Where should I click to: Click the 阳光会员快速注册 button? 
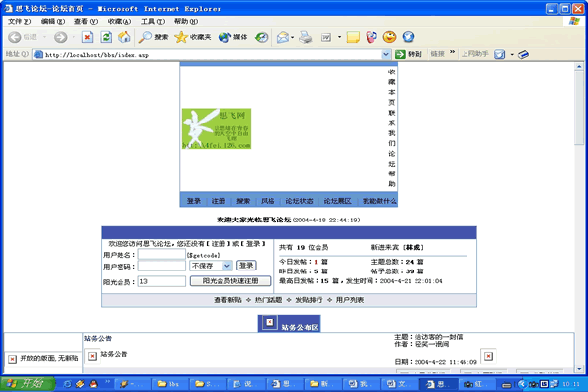pyautogui.click(x=230, y=280)
